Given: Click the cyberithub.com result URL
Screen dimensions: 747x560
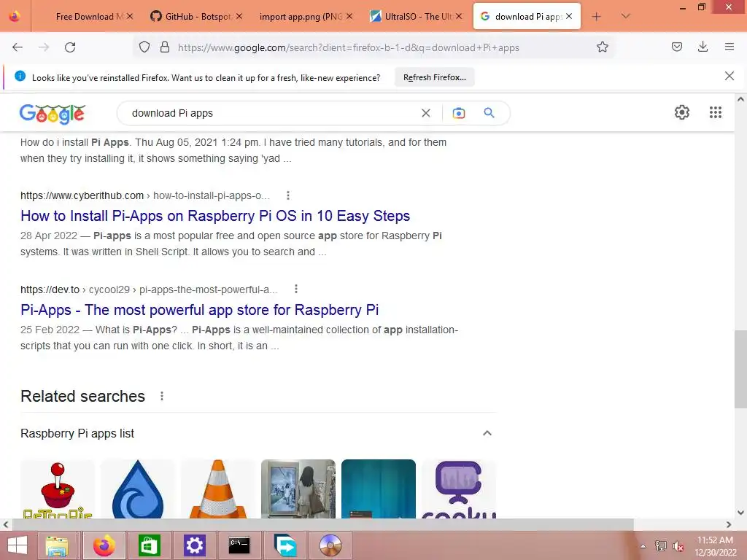Looking at the screenshot, I should click(145, 195).
